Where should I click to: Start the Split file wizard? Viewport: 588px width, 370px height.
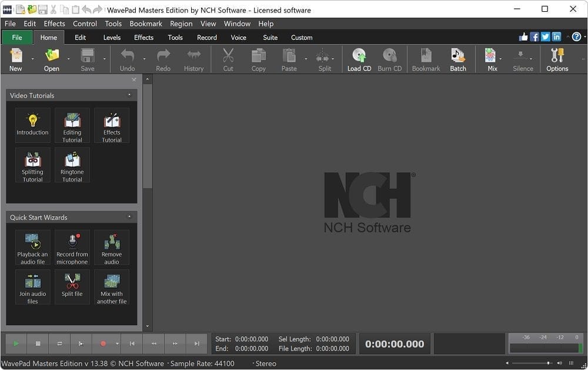click(x=72, y=287)
